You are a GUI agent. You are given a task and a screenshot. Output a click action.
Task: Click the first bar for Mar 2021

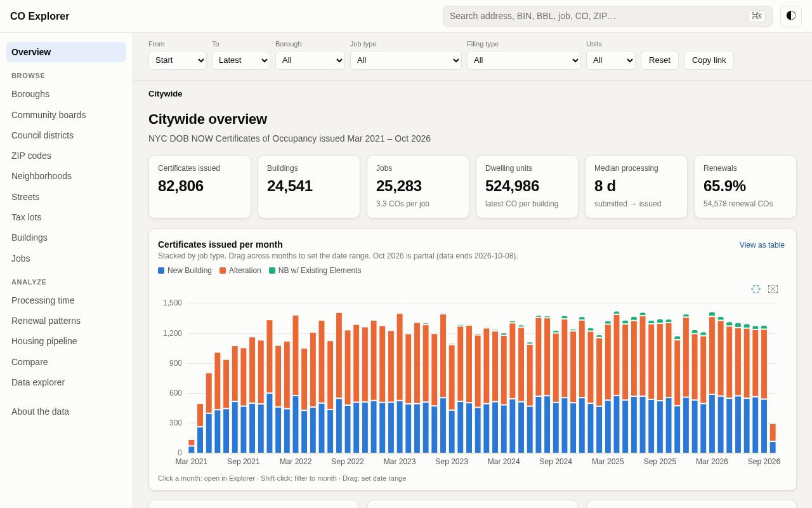tap(192, 446)
